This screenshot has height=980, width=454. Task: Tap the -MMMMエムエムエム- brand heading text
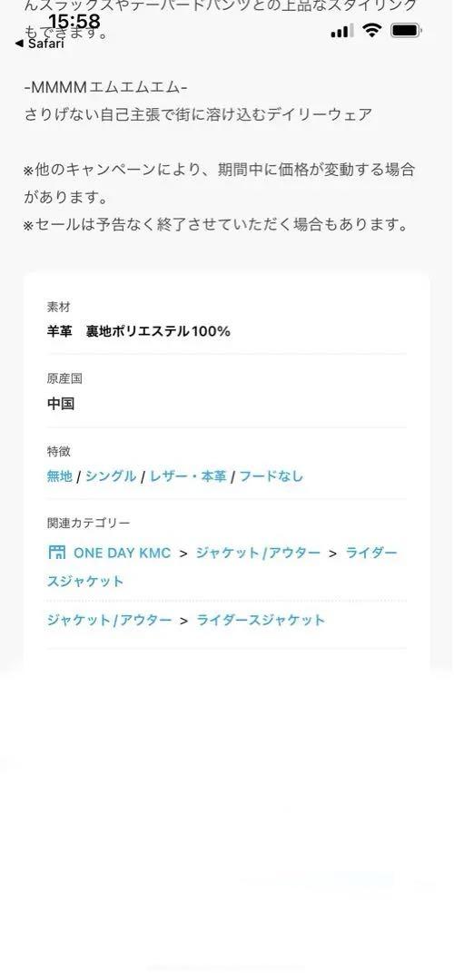pyautogui.click(x=105, y=86)
